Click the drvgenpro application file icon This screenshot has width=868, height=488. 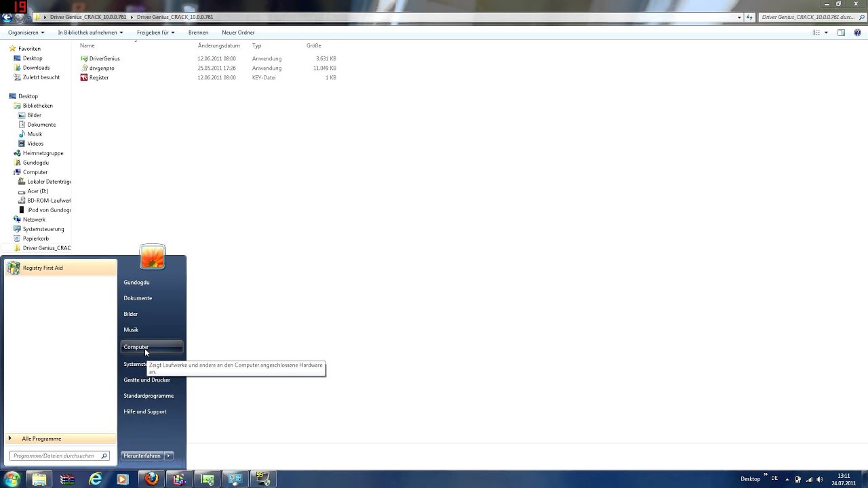coord(84,68)
